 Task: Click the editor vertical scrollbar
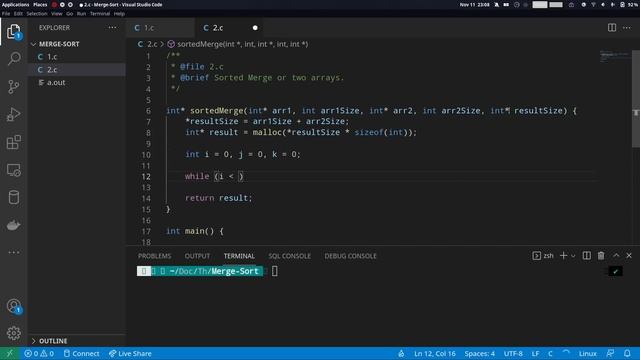pyautogui.click(x=636, y=99)
